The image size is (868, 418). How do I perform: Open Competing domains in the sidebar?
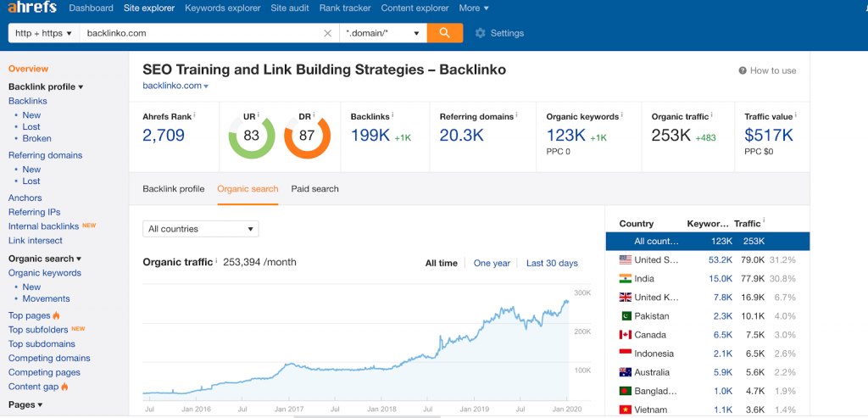pyautogui.click(x=49, y=358)
